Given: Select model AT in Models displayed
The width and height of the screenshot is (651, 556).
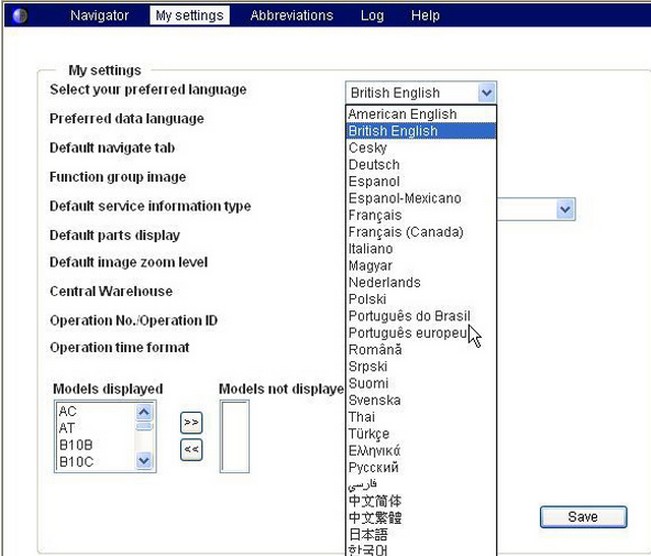Looking at the screenshot, I should 96,428.
